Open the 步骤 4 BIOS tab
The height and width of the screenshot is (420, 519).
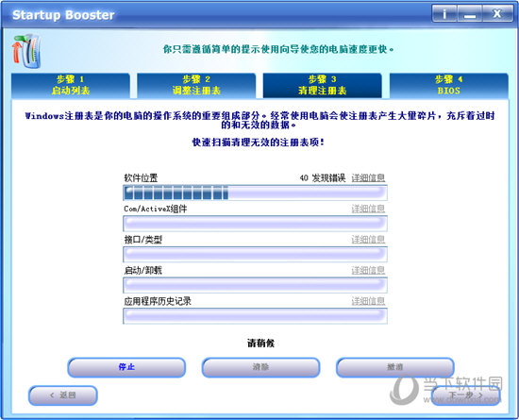click(449, 85)
